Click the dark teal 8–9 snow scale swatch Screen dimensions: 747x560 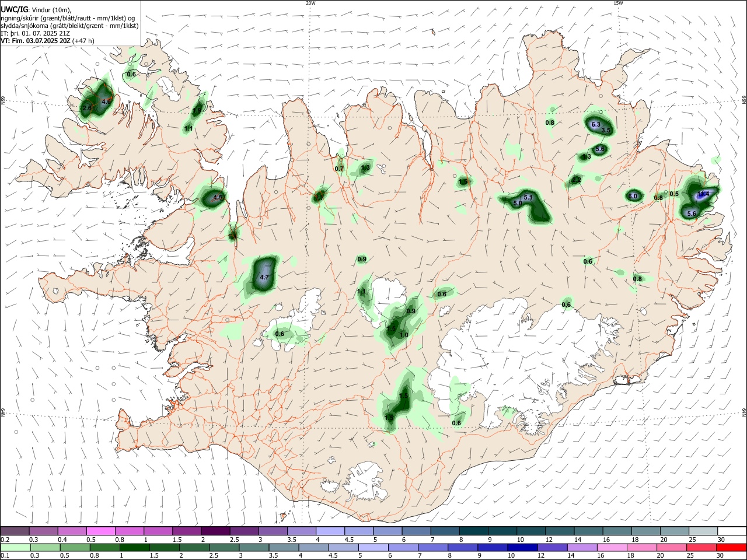click(473, 531)
